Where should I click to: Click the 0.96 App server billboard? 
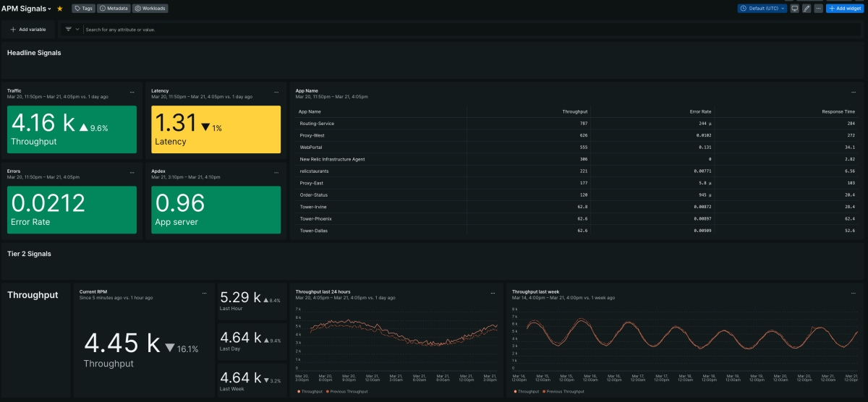(216, 210)
